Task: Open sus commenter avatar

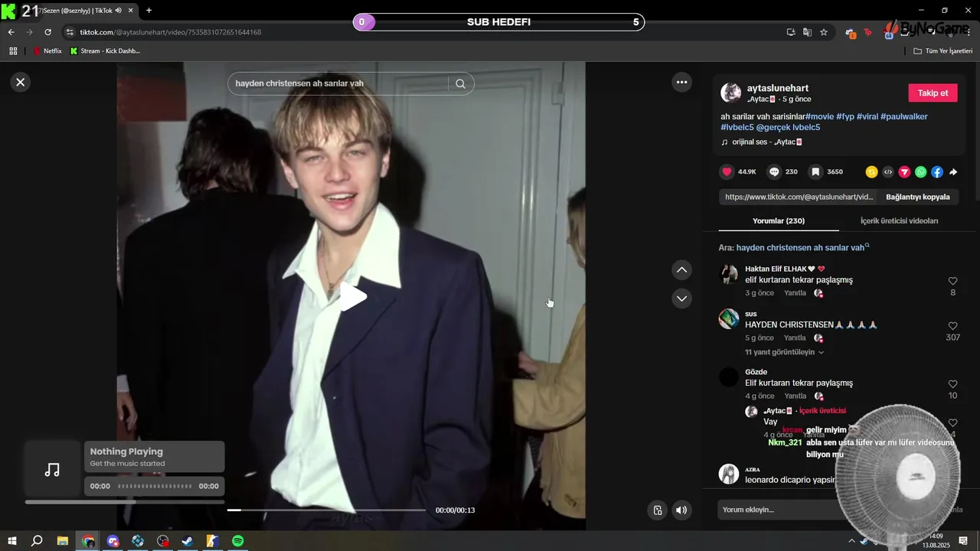Action: 729,319
